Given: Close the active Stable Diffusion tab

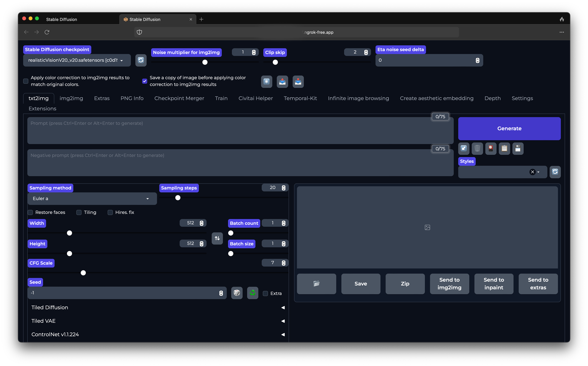Looking at the screenshot, I should pyautogui.click(x=191, y=19).
